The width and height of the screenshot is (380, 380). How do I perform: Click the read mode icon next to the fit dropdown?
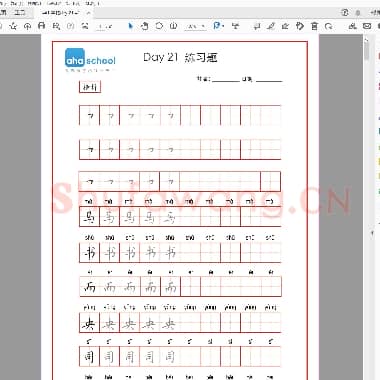click(x=235, y=26)
